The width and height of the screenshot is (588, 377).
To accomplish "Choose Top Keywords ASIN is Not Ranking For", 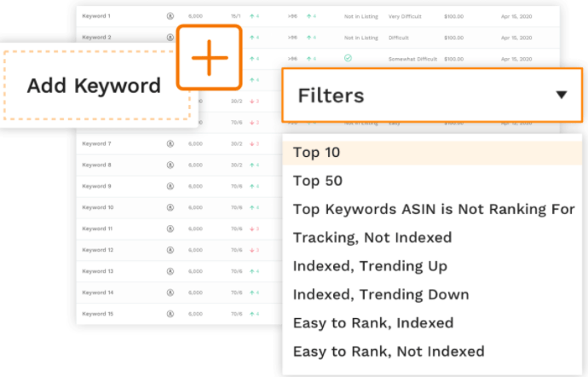I will [432, 209].
